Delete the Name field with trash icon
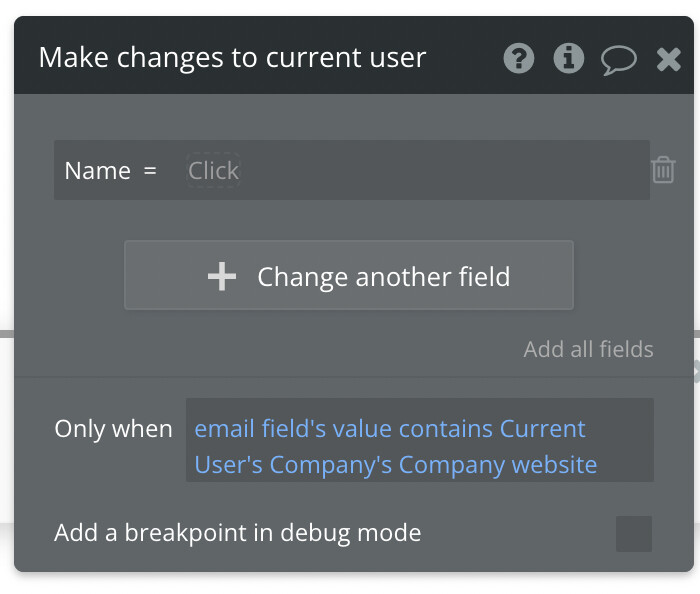This screenshot has height=594, width=700. coord(663,170)
